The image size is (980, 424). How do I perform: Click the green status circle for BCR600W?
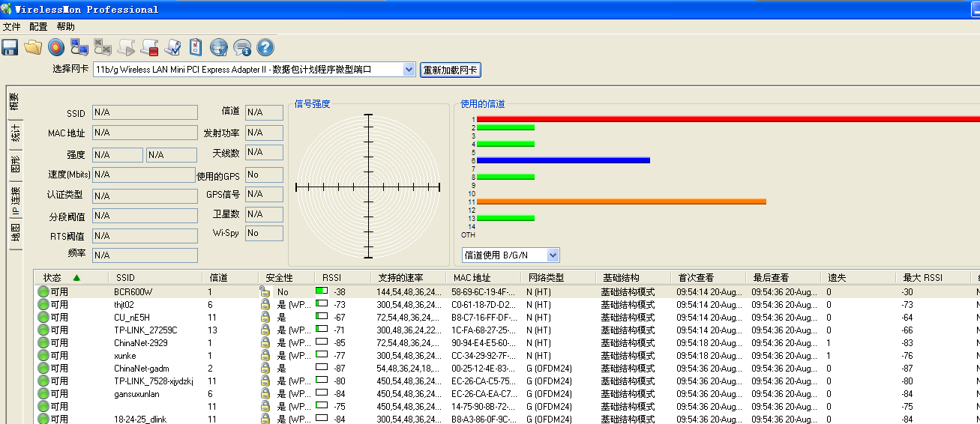pos(43,292)
